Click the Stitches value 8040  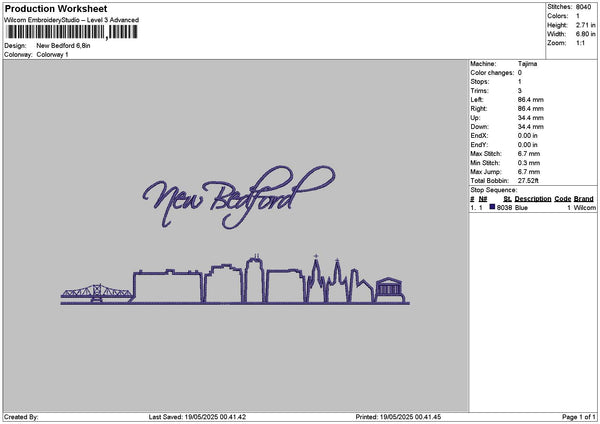[x=584, y=7]
